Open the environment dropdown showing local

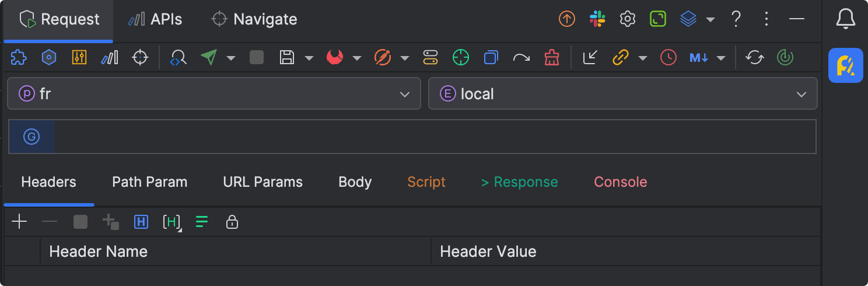point(623,93)
